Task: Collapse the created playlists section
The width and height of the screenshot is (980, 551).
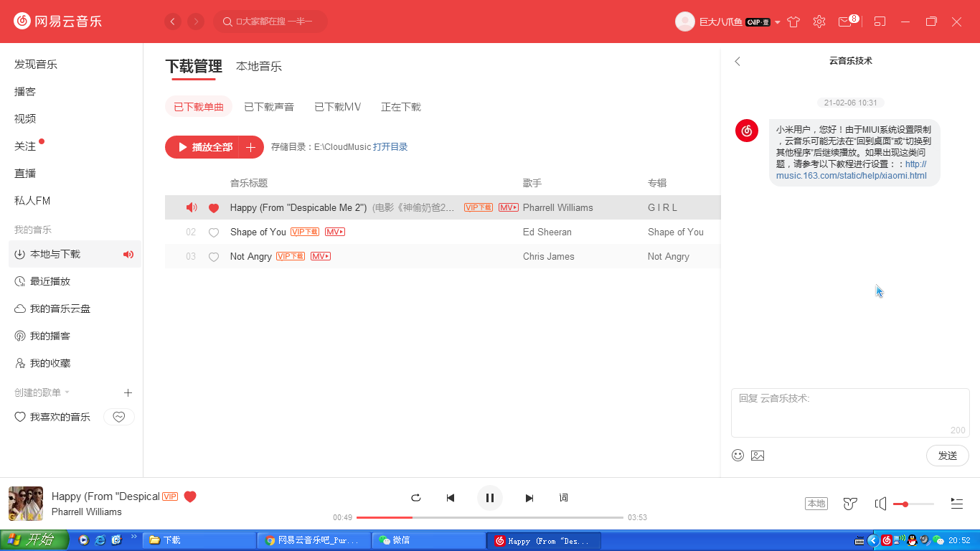Action: pyautogui.click(x=67, y=392)
